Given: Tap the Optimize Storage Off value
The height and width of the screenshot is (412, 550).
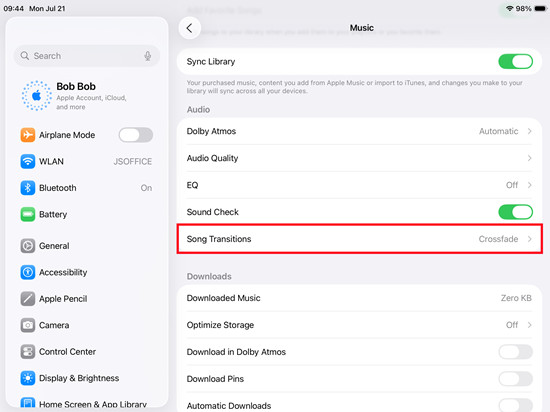Looking at the screenshot, I should tap(512, 325).
